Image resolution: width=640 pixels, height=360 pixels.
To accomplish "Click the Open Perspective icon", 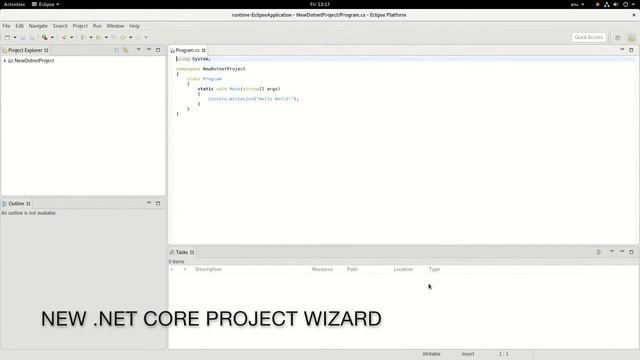I will (x=618, y=38).
